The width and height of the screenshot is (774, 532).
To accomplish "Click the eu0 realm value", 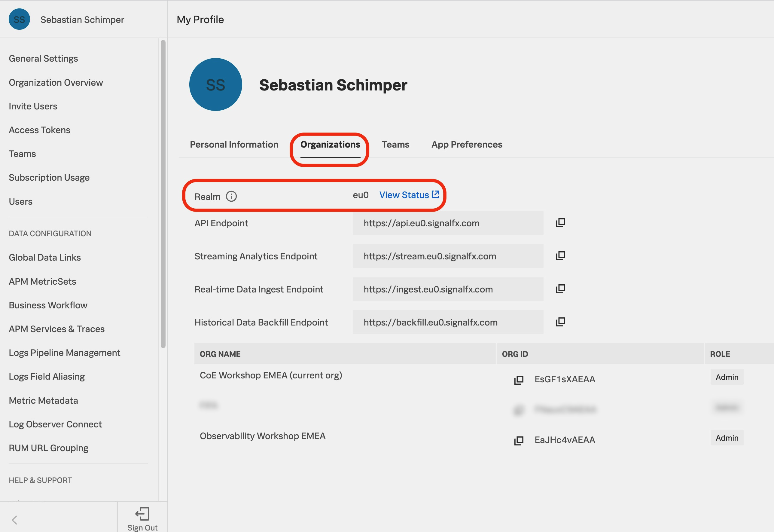I will [x=361, y=195].
